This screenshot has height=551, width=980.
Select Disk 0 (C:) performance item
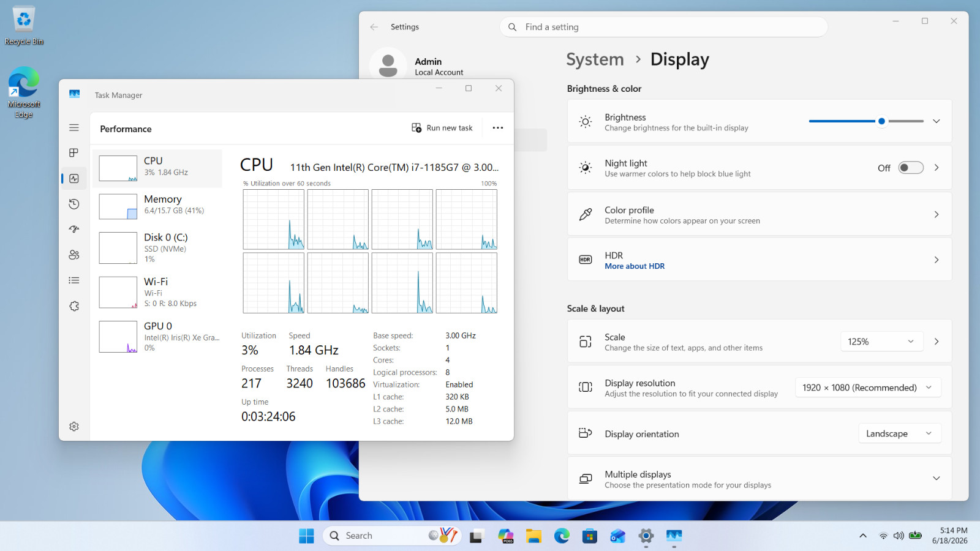click(157, 248)
